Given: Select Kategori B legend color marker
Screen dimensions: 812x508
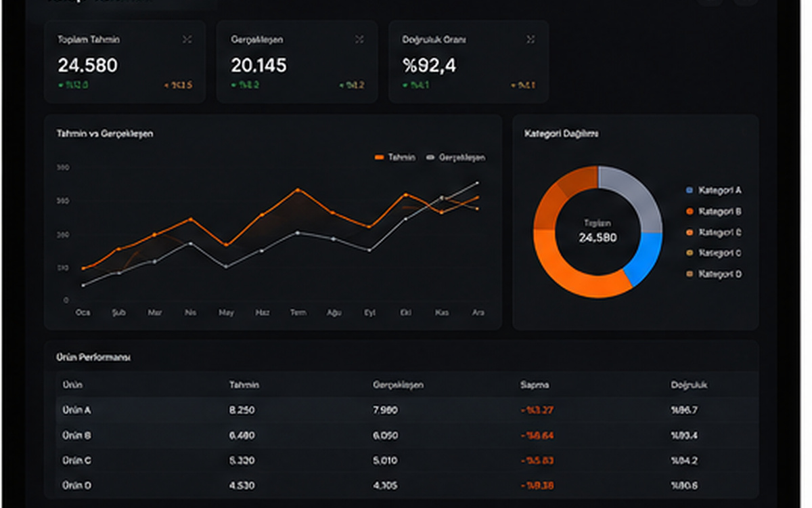Looking at the screenshot, I should click(x=690, y=211).
